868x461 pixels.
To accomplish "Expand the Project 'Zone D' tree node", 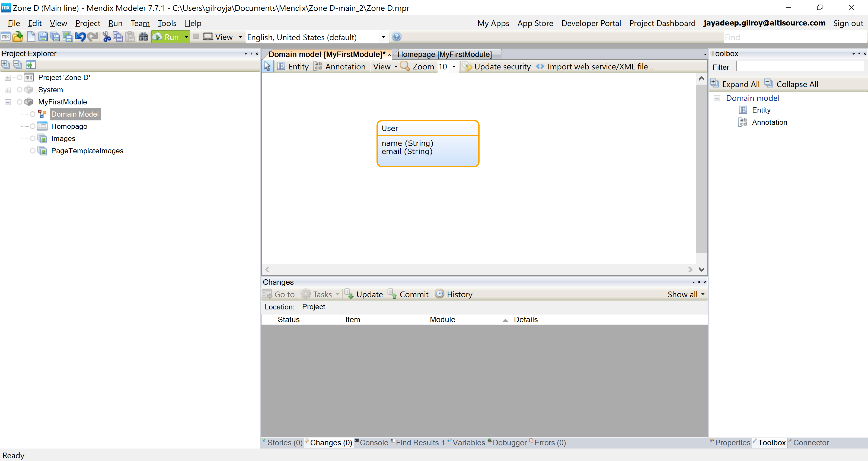I will (7, 78).
